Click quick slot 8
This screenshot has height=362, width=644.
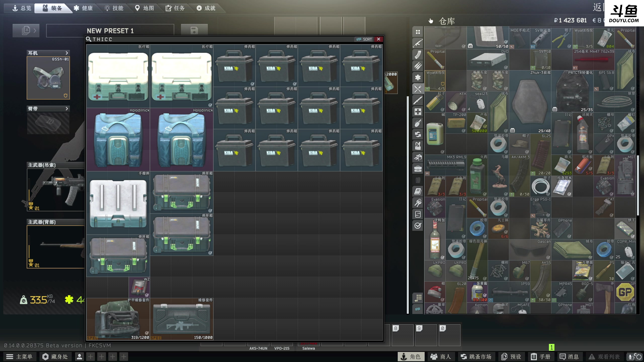click(402, 335)
